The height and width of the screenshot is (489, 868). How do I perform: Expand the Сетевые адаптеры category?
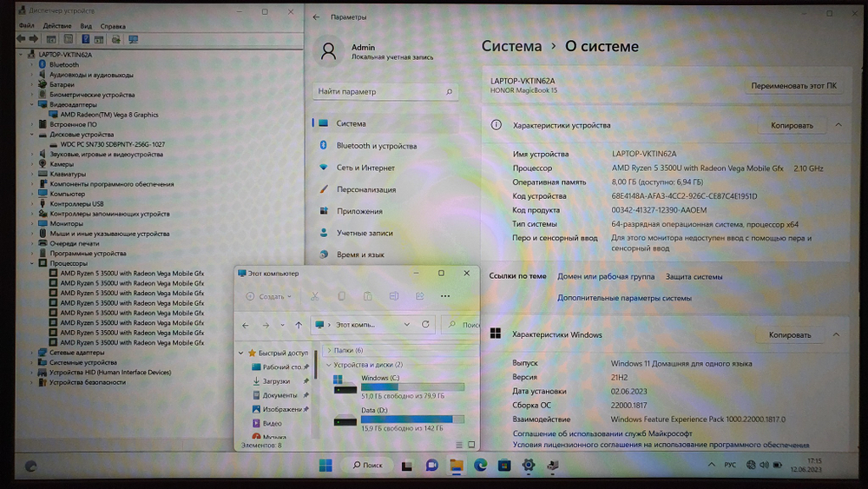(x=32, y=353)
